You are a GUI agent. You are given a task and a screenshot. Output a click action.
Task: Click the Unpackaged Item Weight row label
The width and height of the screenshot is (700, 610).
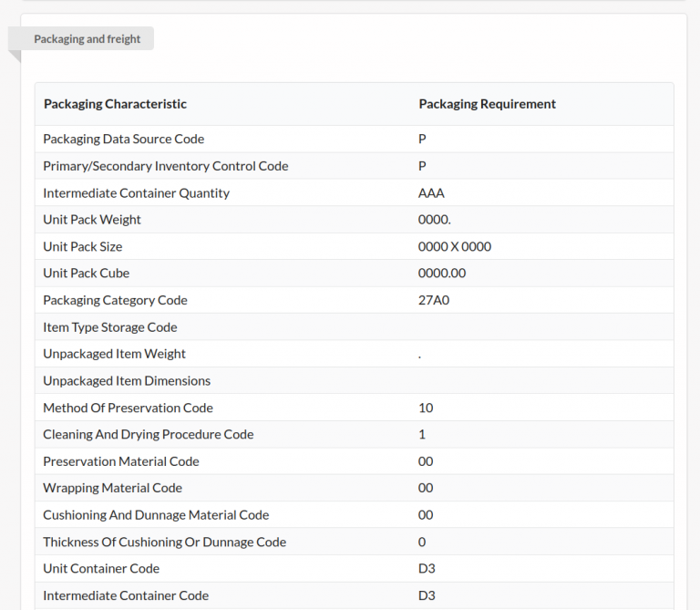point(114,354)
